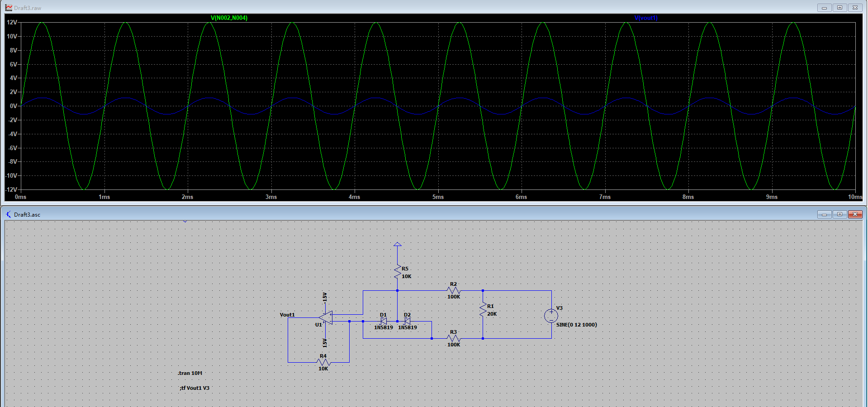Click the 15V supply label below U1
The height and width of the screenshot is (407, 868).
click(x=325, y=342)
